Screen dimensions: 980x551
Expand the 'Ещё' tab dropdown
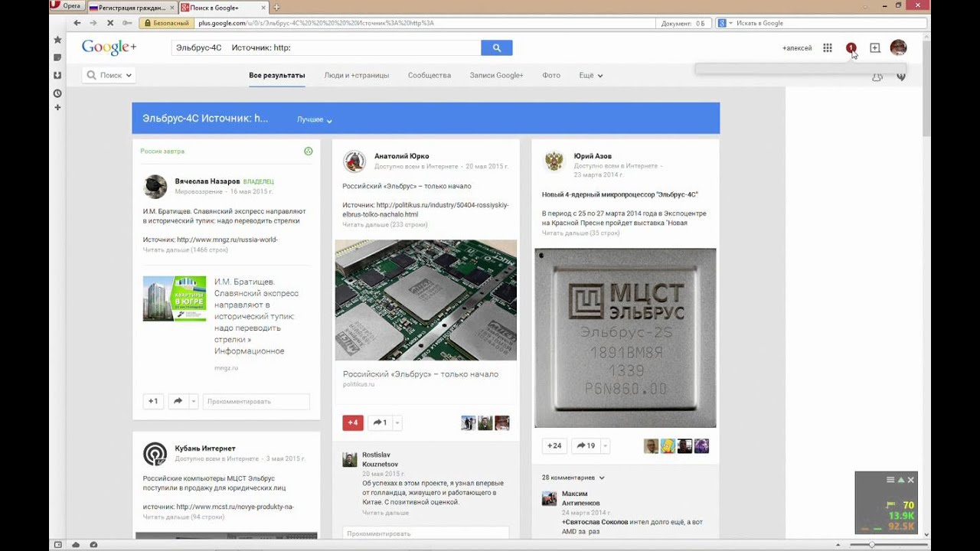[x=591, y=75]
